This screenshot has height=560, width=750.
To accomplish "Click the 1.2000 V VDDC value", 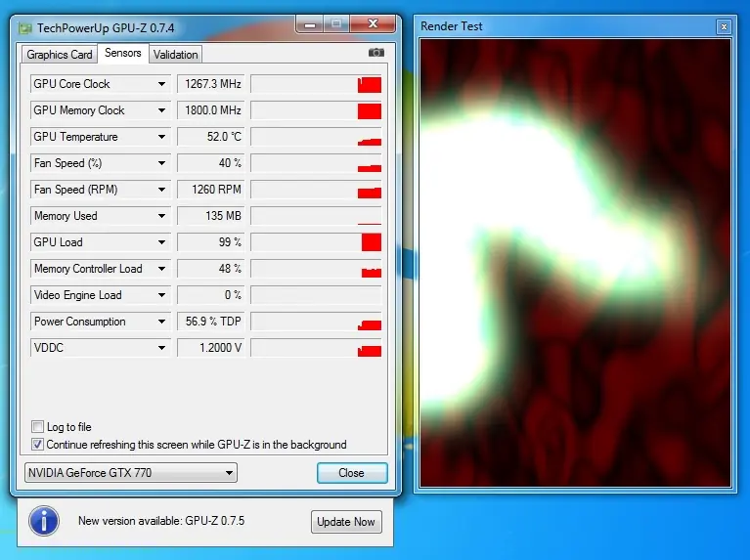I will tap(211, 348).
